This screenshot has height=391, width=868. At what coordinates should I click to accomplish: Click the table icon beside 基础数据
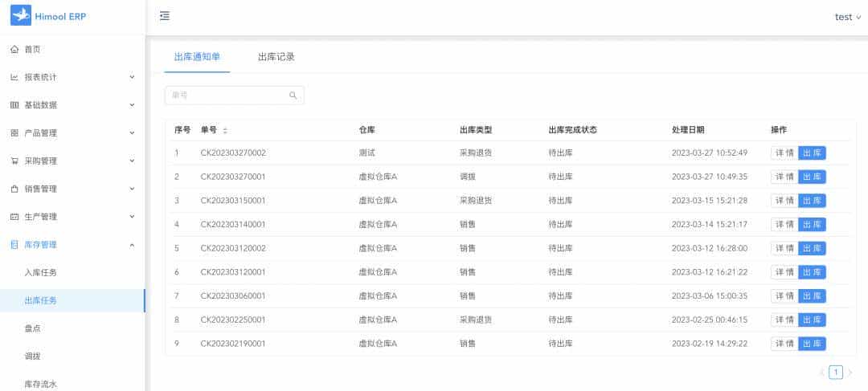pos(15,105)
